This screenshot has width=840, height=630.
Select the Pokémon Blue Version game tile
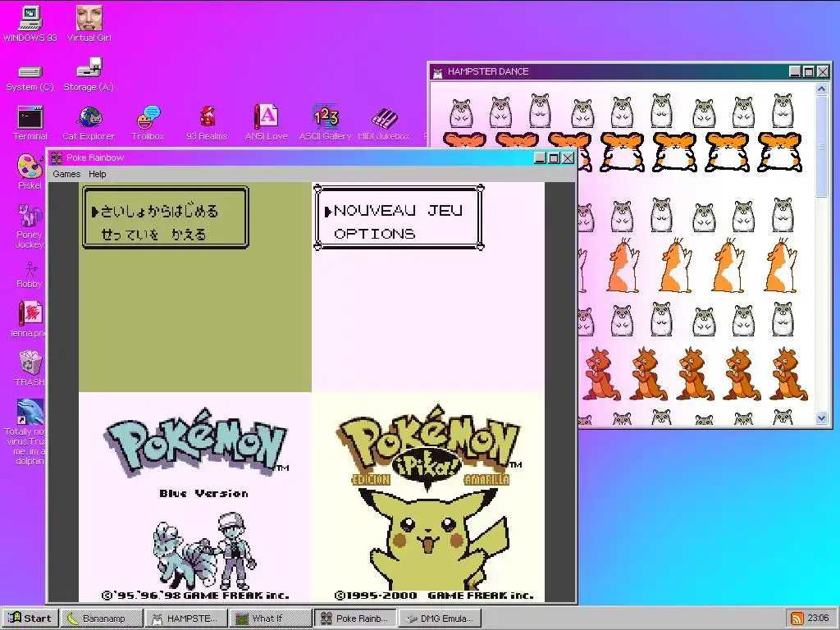pyautogui.click(x=195, y=497)
